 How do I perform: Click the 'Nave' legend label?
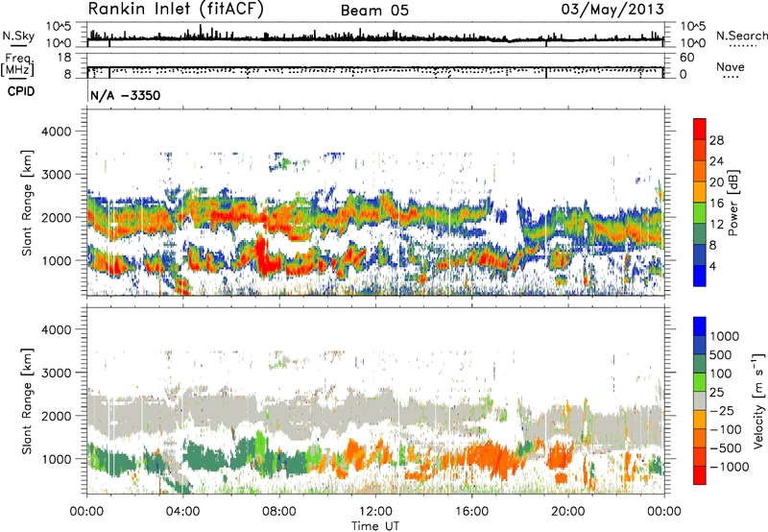pos(731,66)
